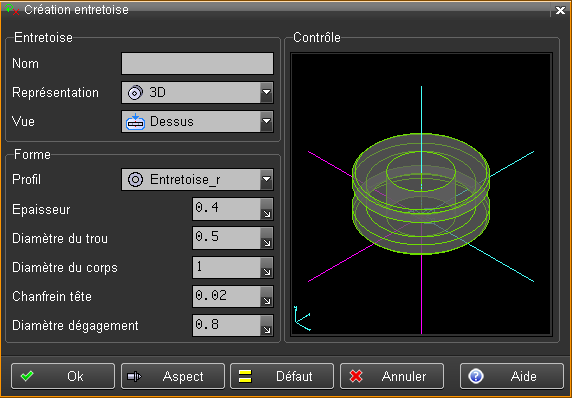Click the arrow button beside Chanfrein tête
The height and width of the screenshot is (398, 572).
[x=267, y=296]
